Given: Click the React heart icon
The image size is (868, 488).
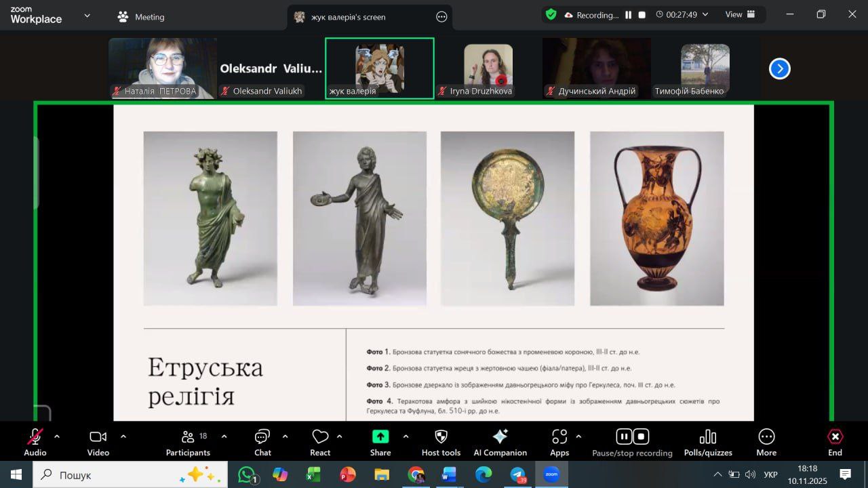Looking at the screenshot, I should coord(320,442).
